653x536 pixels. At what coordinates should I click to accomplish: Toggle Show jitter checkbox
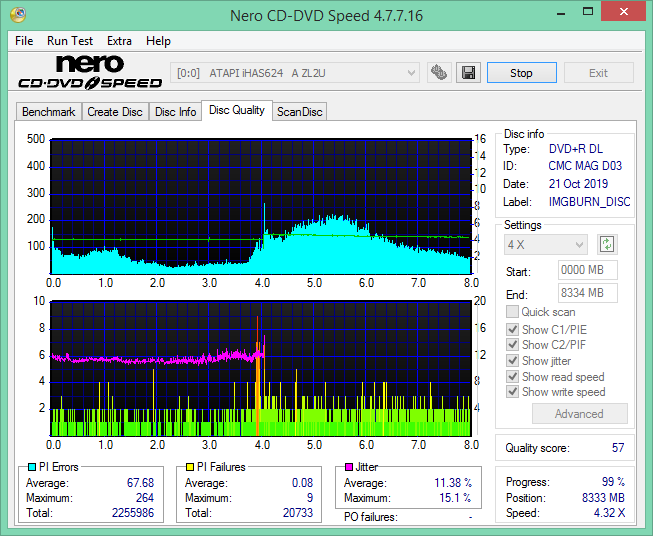pos(512,361)
